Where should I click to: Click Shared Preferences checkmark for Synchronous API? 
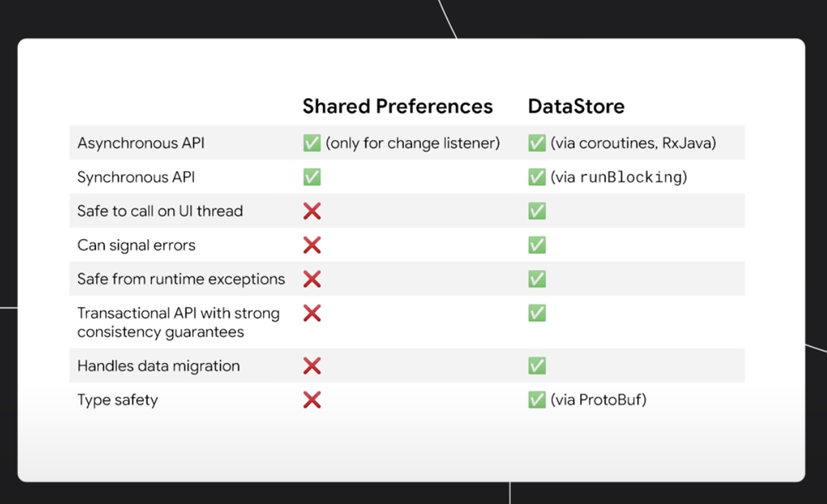pos(312,177)
